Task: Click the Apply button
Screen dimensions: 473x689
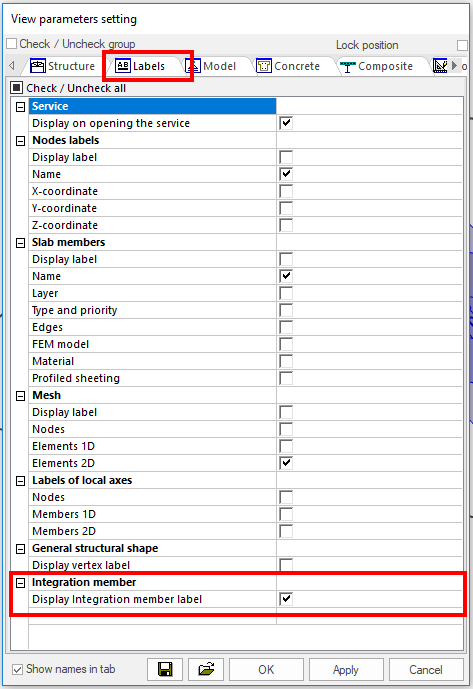Action: click(x=346, y=669)
